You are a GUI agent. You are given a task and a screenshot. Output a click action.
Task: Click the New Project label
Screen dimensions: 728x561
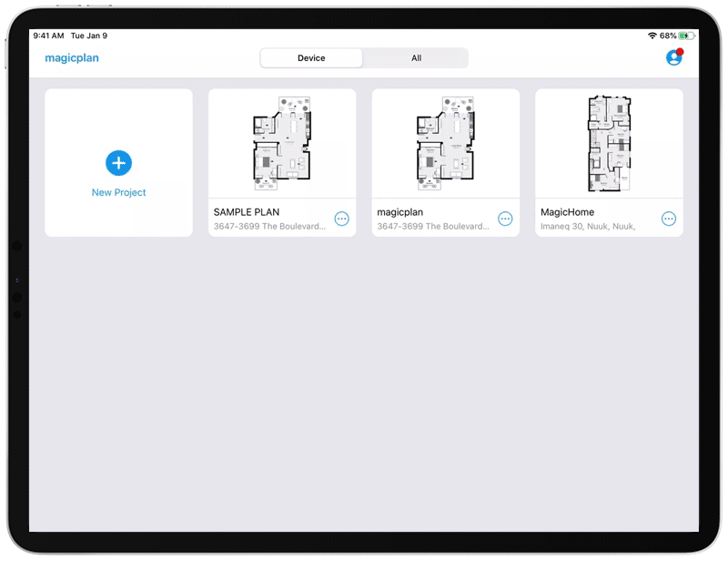tap(118, 192)
